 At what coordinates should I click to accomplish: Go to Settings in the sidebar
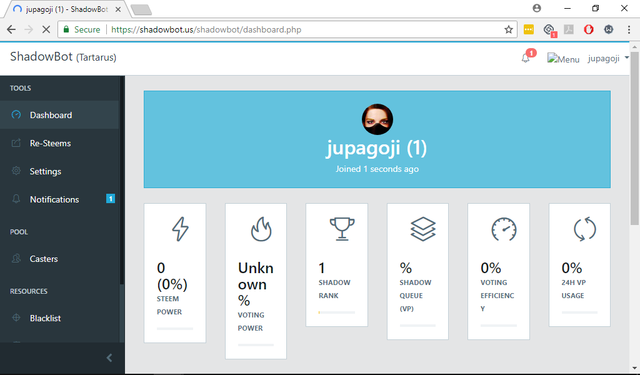pos(60,171)
